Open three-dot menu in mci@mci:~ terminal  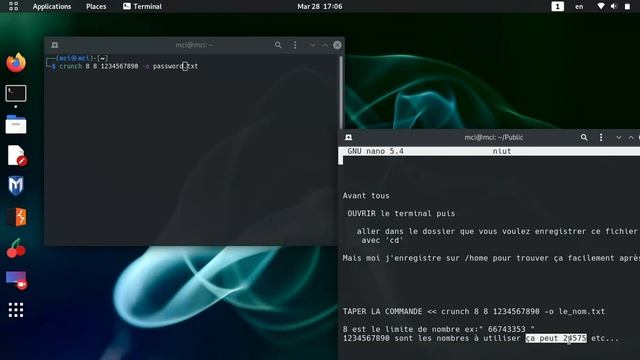(295, 45)
